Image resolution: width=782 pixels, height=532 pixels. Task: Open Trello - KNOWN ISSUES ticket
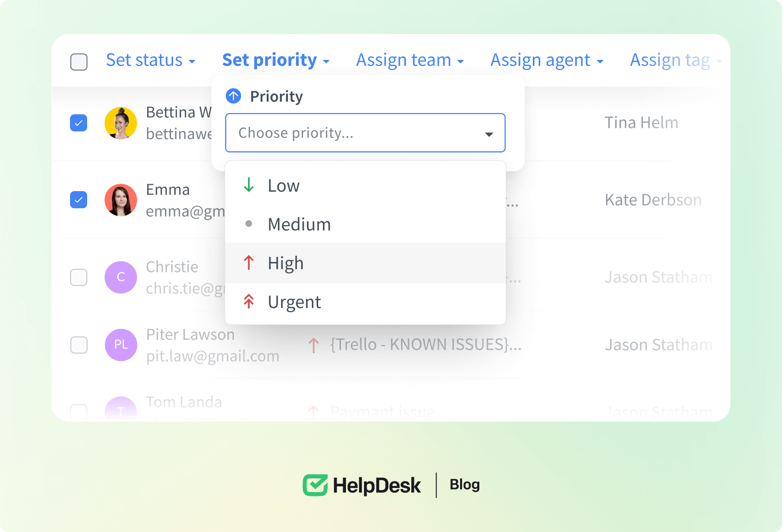point(425,345)
